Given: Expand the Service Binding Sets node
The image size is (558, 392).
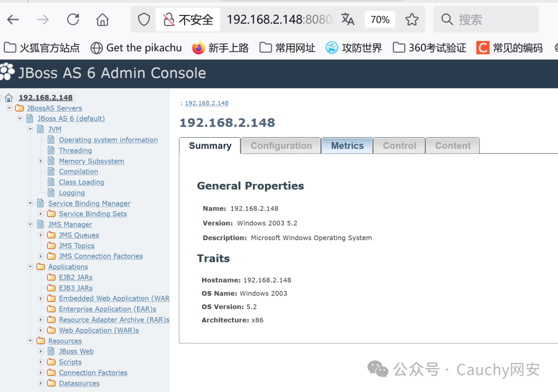Looking at the screenshot, I should (x=41, y=214).
